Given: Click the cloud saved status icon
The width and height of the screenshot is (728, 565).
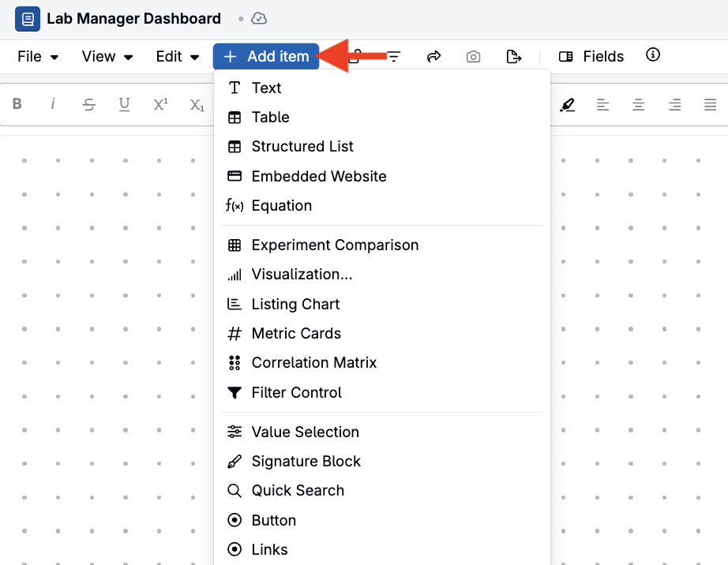Looking at the screenshot, I should point(259,19).
